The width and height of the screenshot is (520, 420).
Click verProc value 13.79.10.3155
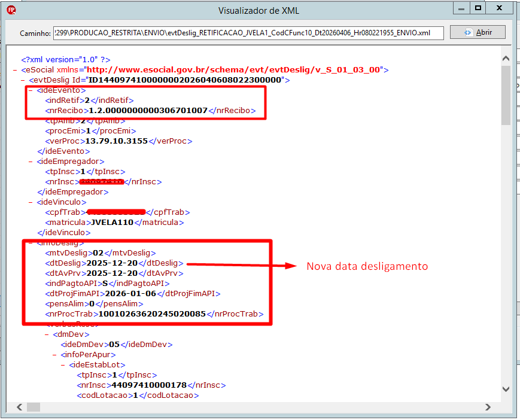[x=117, y=141]
